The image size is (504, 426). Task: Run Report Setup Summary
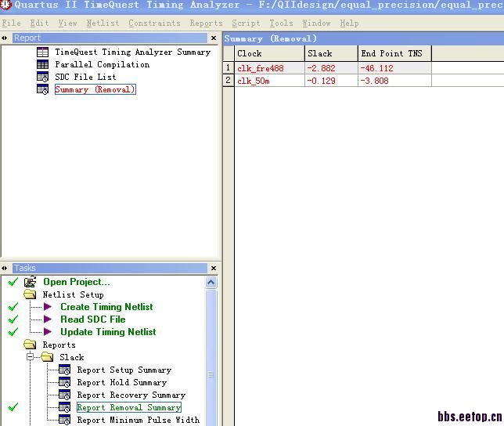(x=124, y=370)
